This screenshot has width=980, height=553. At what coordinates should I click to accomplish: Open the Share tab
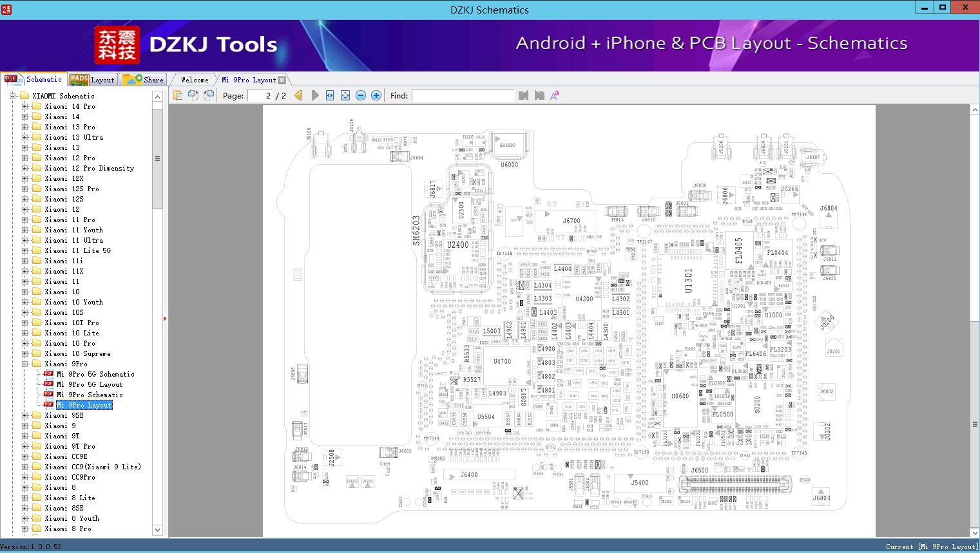click(144, 80)
